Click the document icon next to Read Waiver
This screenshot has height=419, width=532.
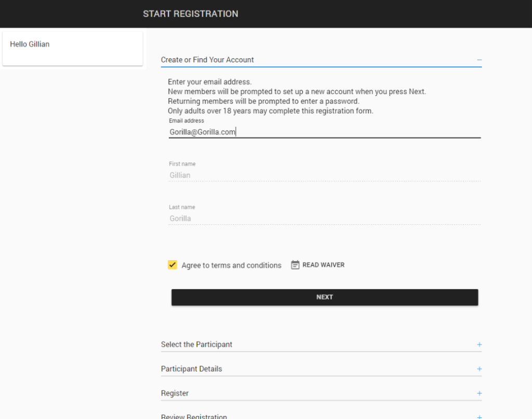pyautogui.click(x=295, y=265)
